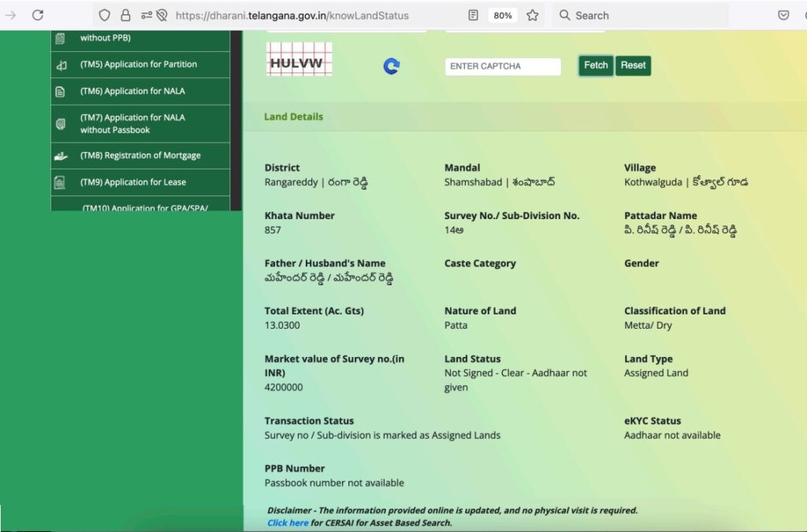The width and height of the screenshot is (807, 532).
Task: Click the browser forward arrow
Action: click(10, 15)
